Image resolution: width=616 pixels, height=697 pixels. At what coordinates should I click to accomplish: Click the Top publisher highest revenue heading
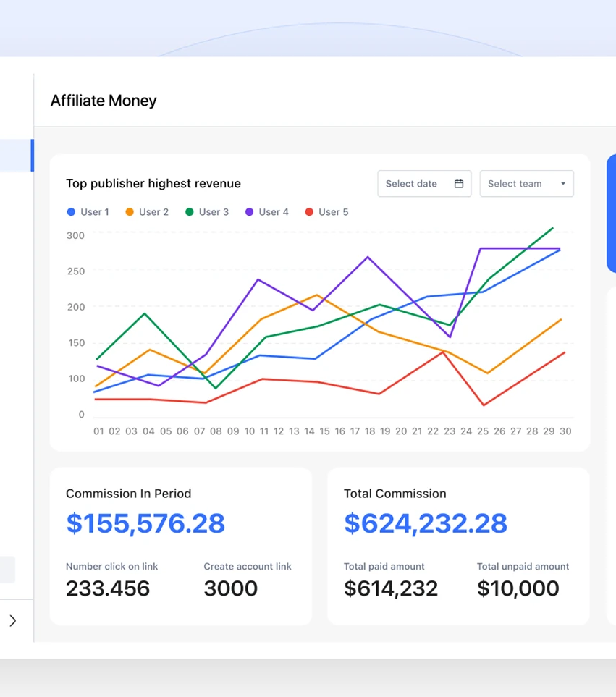coord(153,184)
